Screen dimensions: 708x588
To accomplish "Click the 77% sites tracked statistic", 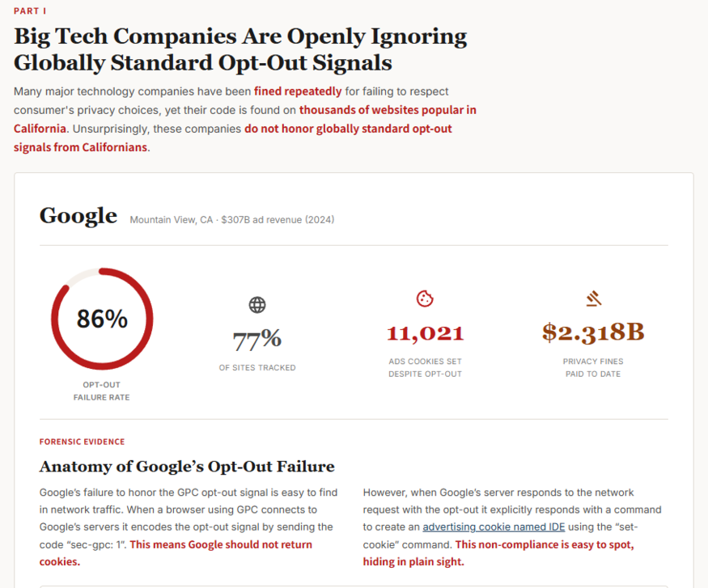I will tap(257, 341).
